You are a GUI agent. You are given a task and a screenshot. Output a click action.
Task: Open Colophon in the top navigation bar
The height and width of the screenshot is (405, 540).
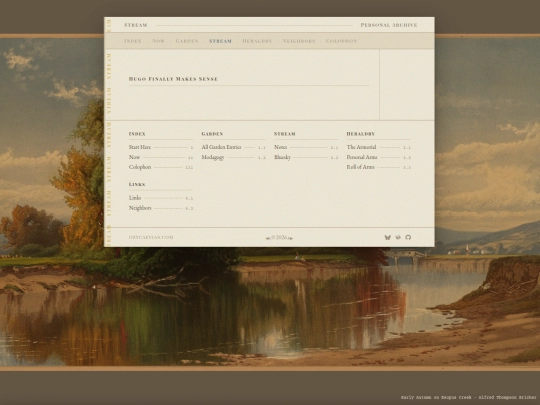tap(341, 41)
